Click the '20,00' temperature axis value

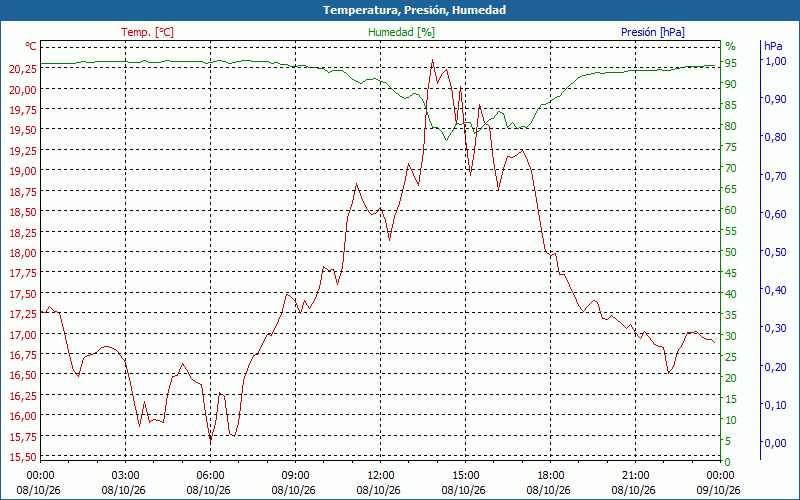click(x=23, y=89)
